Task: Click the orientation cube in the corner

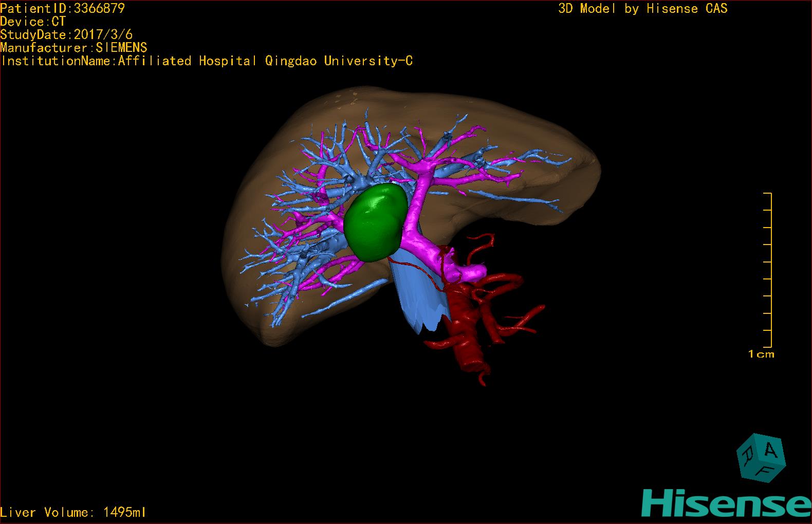Action: pos(761,458)
